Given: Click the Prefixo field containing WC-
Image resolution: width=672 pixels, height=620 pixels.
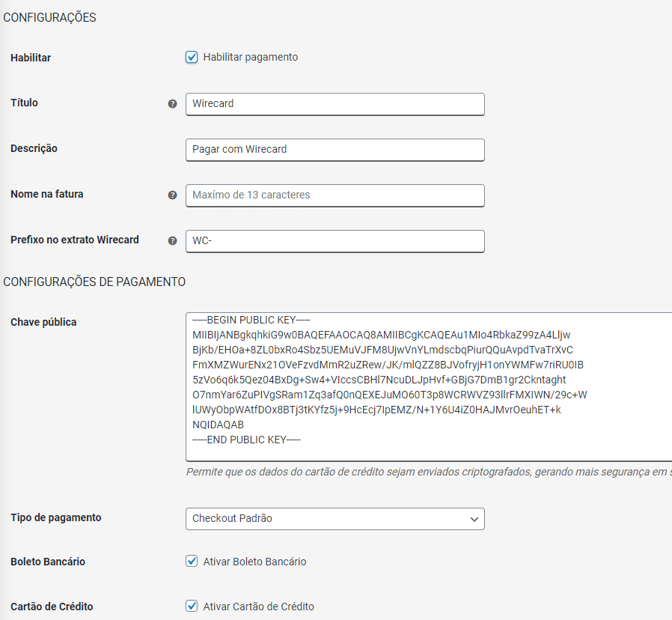Looking at the screenshot, I should pyautogui.click(x=335, y=241).
